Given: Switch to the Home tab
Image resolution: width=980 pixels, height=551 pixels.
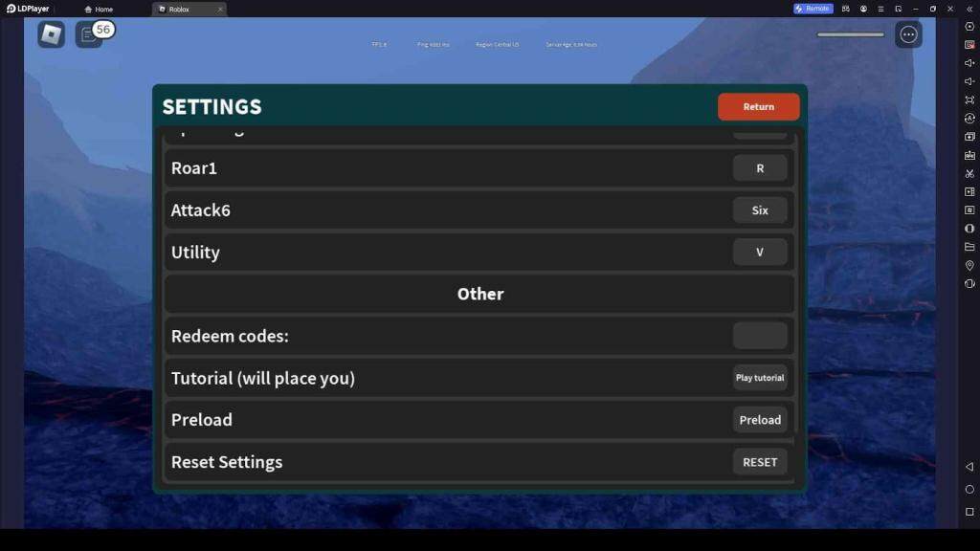Looking at the screenshot, I should tap(99, 10).
